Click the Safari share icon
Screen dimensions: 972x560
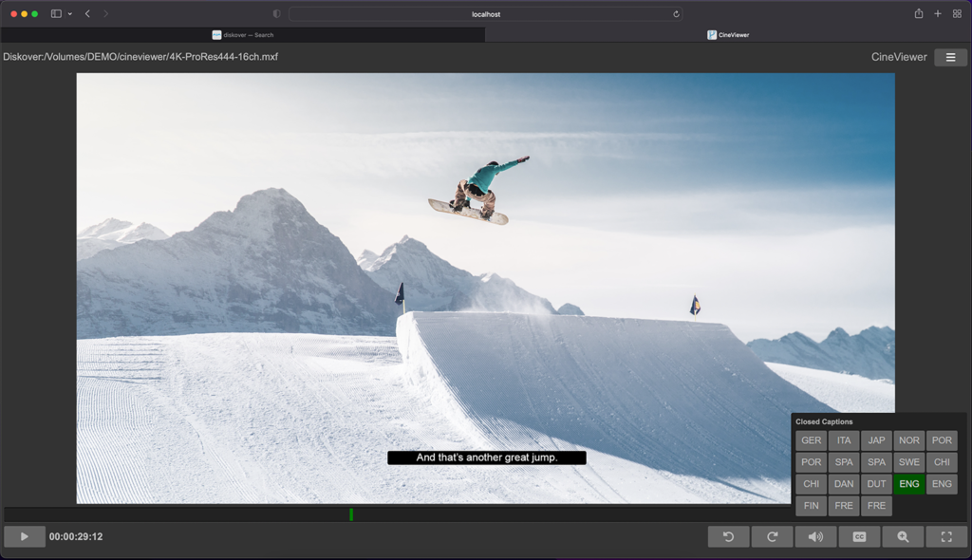(x=917, y=13)
